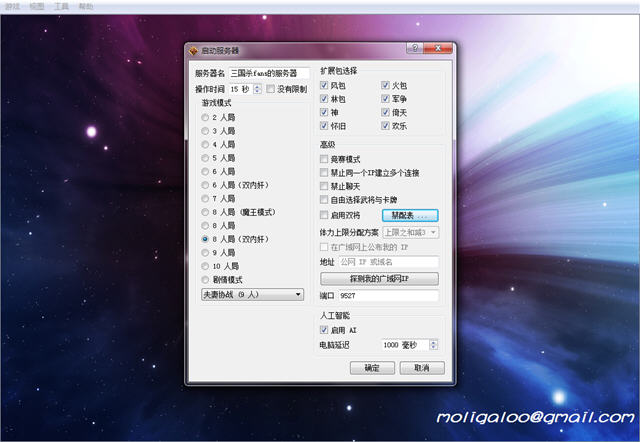Open the 视图 menu in the menu bar

(x=37, y=7)
